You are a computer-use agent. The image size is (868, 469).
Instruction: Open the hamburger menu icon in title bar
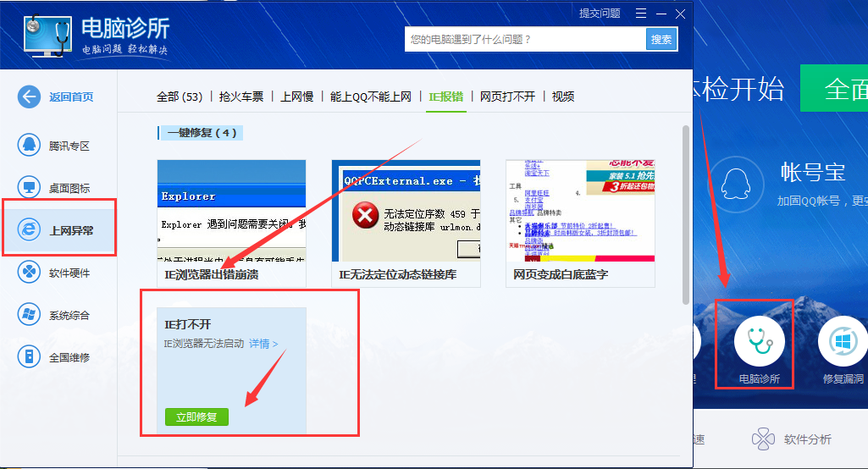(641, 14)
